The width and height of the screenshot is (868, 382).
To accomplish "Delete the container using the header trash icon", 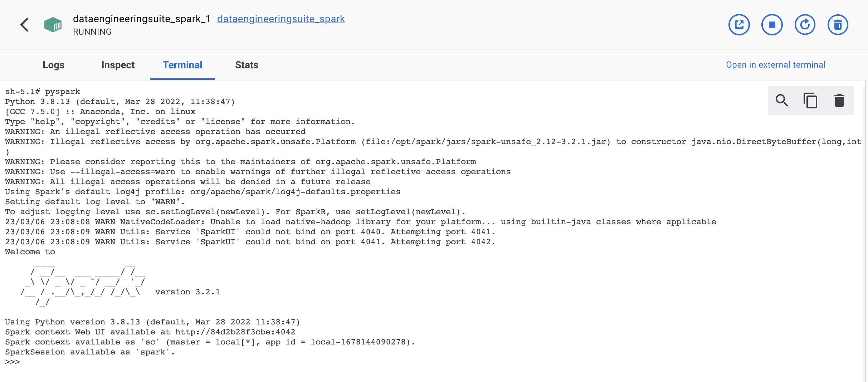I will coord(838,25).
